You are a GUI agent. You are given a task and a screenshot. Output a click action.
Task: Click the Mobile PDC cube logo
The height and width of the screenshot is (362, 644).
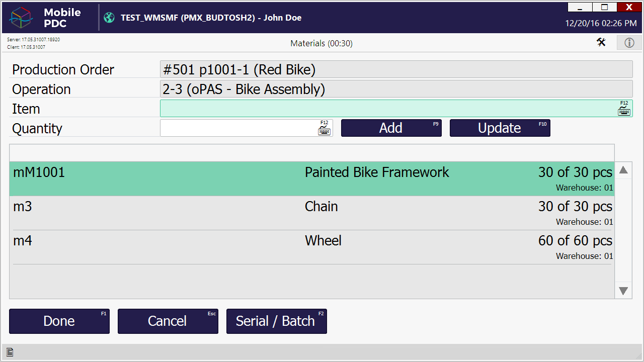21,18
